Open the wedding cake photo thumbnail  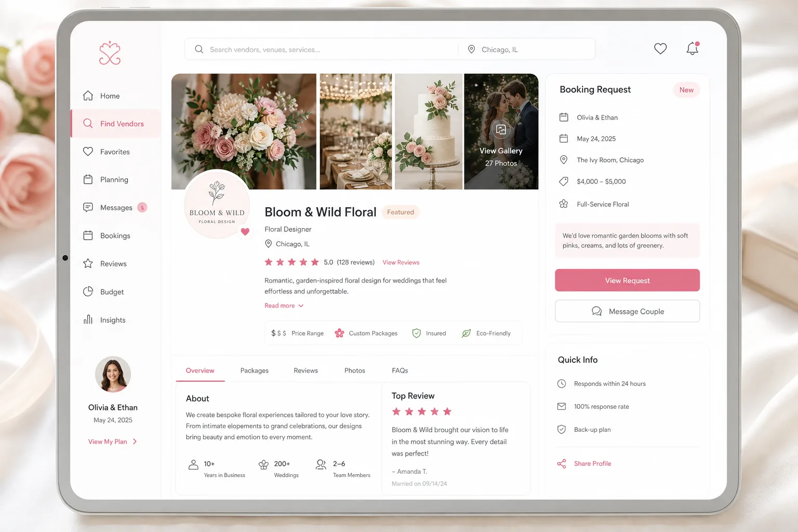point(429,131)
